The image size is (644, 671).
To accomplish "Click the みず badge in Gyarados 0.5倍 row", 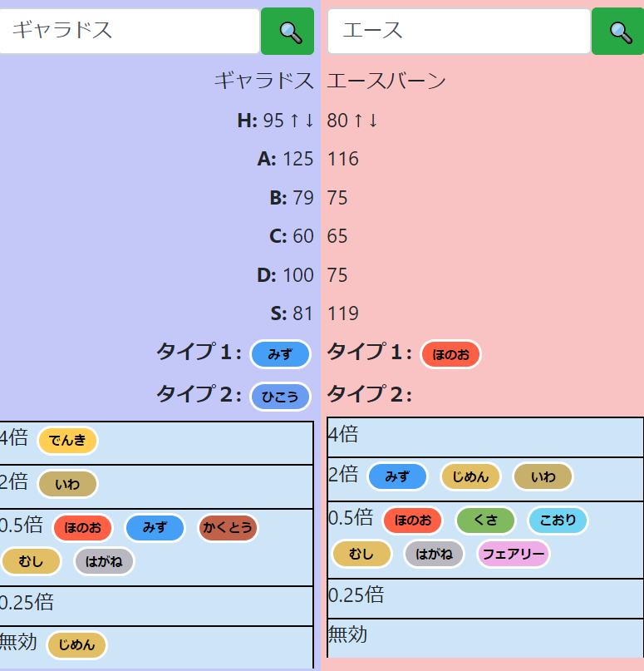I will [155, 528].
